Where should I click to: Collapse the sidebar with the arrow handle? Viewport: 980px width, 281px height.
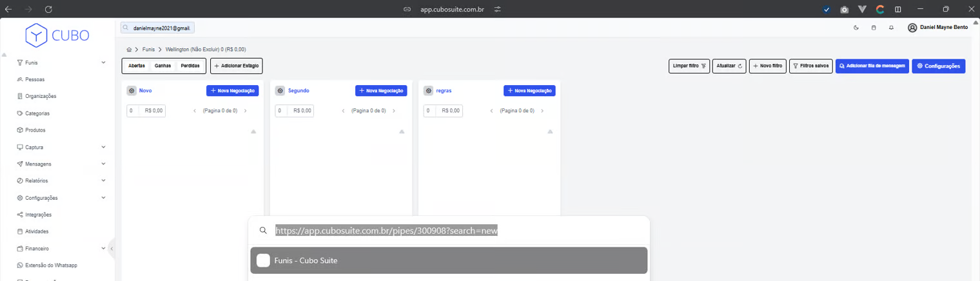(112, 248)
